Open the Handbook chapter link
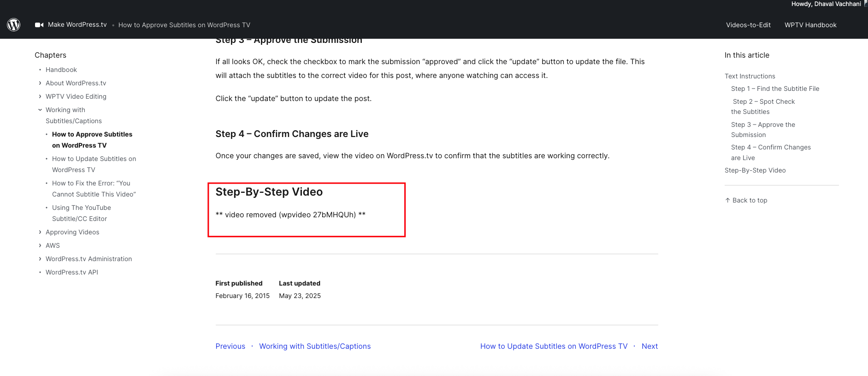868x376 pixels. tap(61, 70)
